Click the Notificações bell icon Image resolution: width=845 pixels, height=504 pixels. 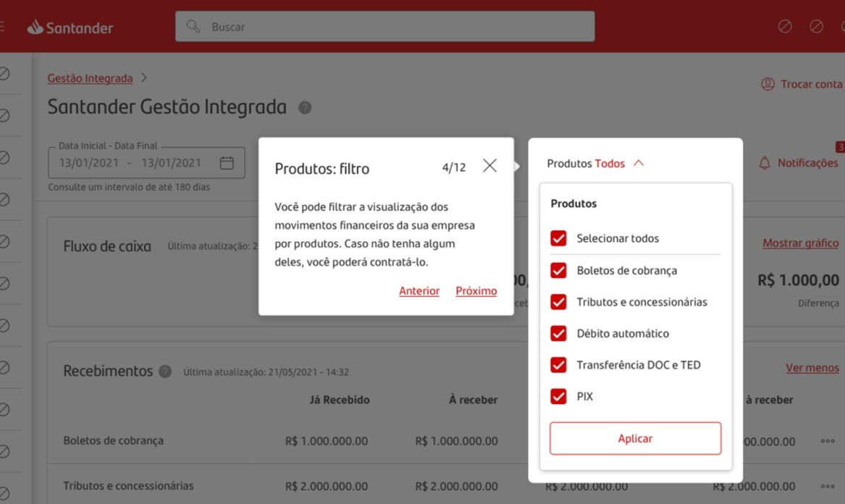click(765, 163)
